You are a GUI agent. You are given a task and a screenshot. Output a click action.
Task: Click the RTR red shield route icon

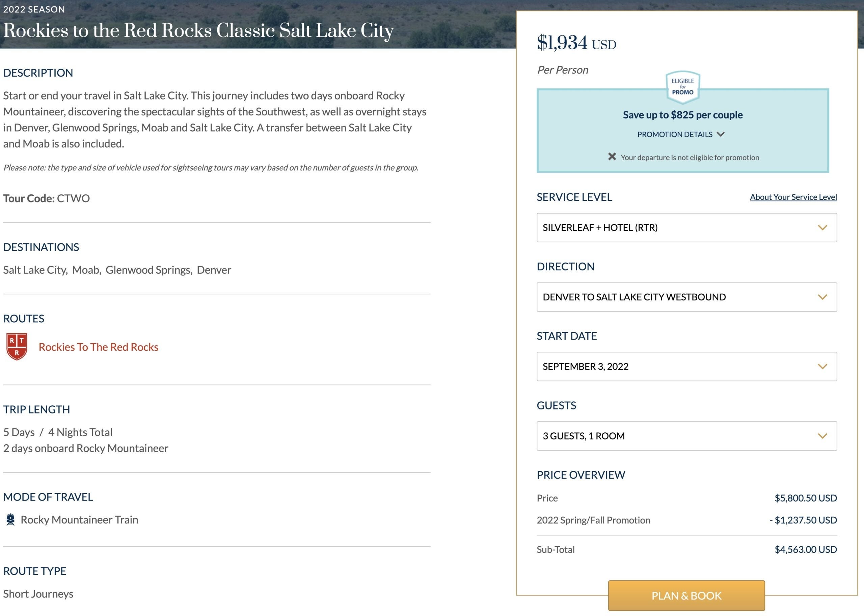[17, 346]
